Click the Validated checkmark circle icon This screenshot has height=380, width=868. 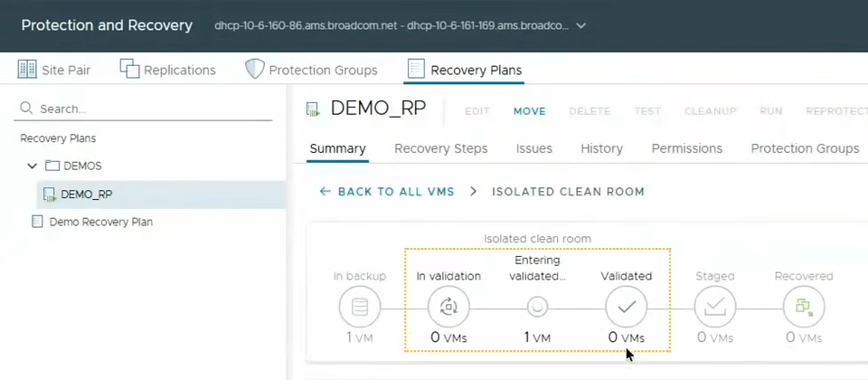626,307
